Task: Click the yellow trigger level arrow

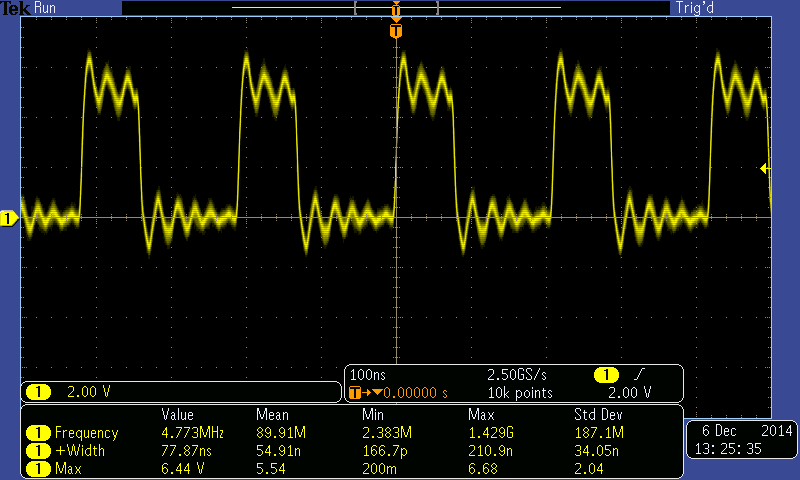Action: coord(764,168)
